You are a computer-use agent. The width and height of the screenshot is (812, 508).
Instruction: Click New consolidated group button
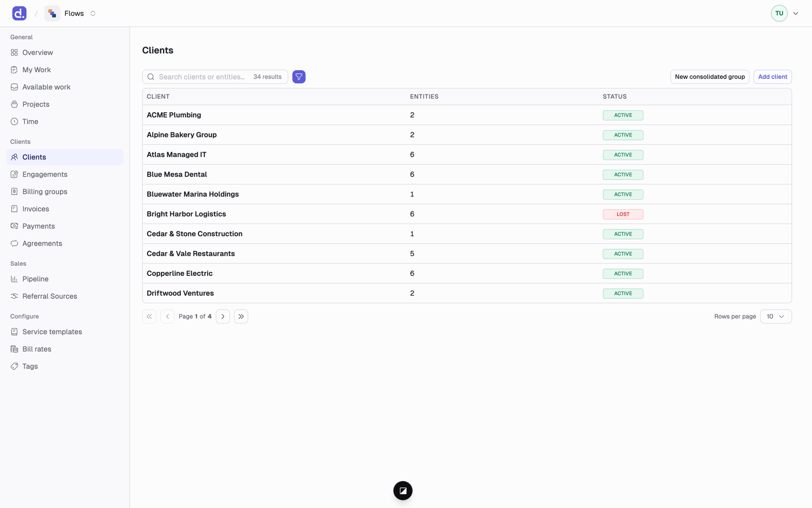(709, 77)
